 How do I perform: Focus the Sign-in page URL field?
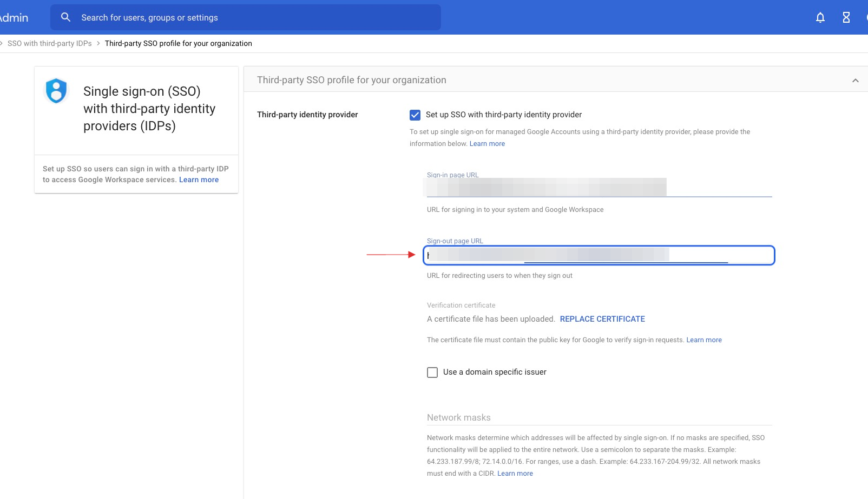599,188
